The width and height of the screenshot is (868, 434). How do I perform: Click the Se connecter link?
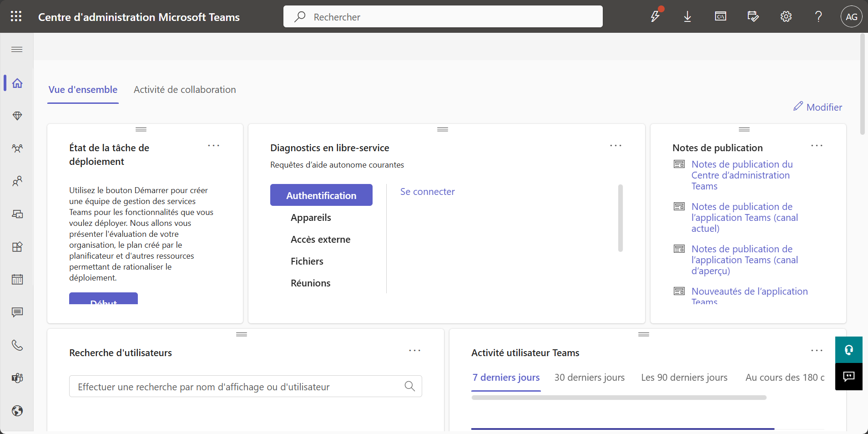427,192
